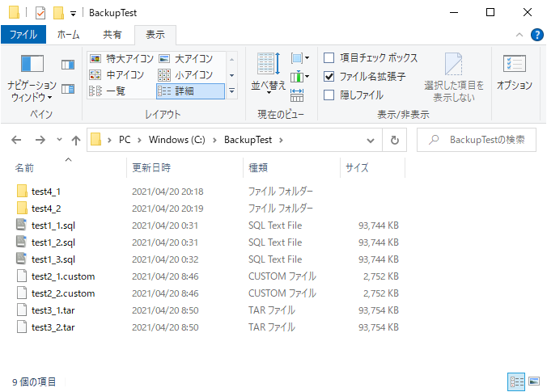
Task: Enable 隠しファイル checkbox
Action: 329,95
